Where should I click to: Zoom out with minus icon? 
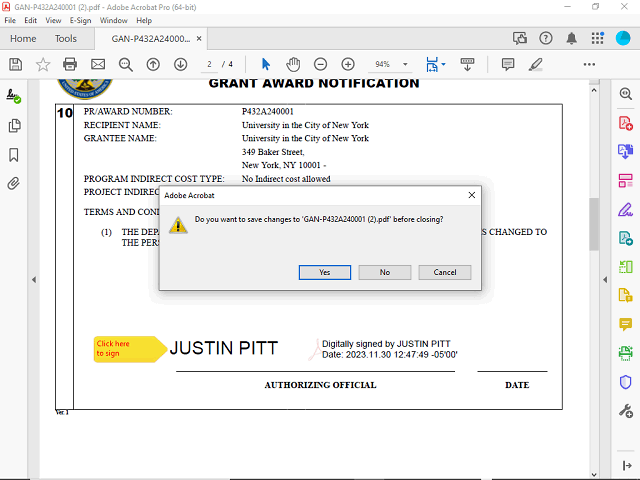(x=320, y=64)
